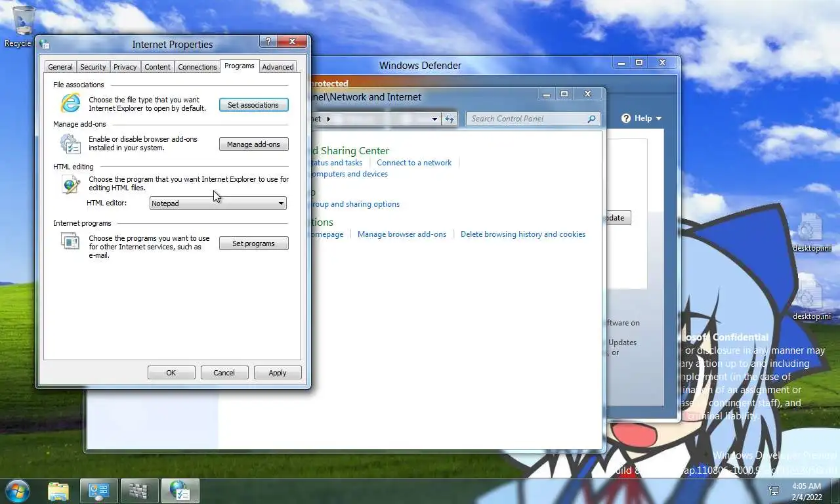Click the Internet programs icon
The height and width of the screenshot is (504, 840).
[x=70, y=241]
